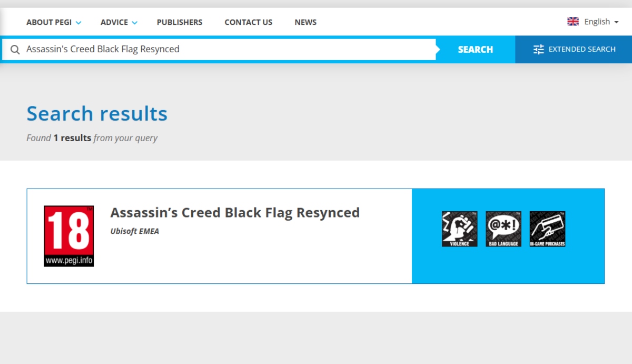
Task: Expand the Advice menu chevron
Action: point(134,23)
